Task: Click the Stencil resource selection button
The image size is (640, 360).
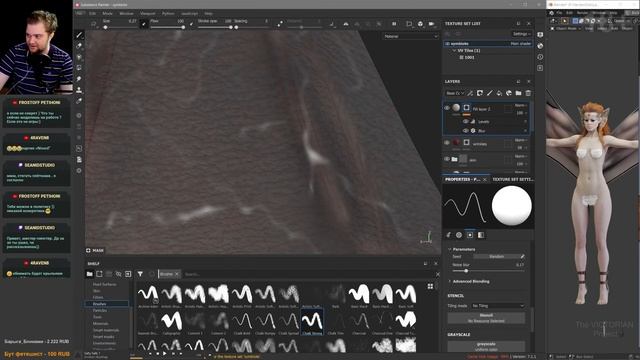Action: tap(486, 318)
